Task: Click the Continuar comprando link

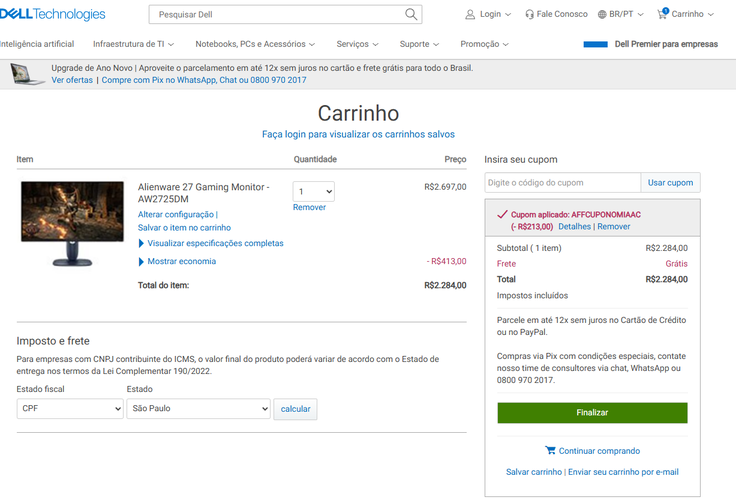Action: pos(599,451)
